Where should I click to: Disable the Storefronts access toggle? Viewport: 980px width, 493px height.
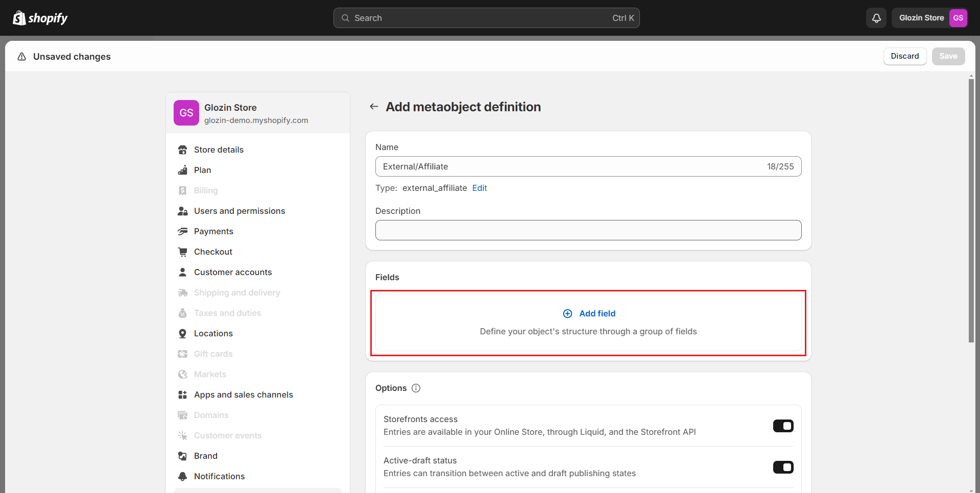[x=783, y=426]
